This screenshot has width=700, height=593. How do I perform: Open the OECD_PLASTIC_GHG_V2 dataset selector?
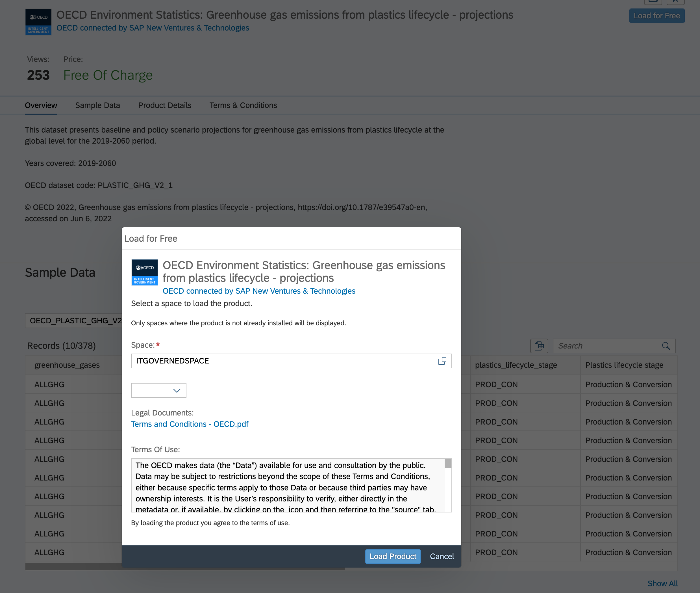[74, 321]
